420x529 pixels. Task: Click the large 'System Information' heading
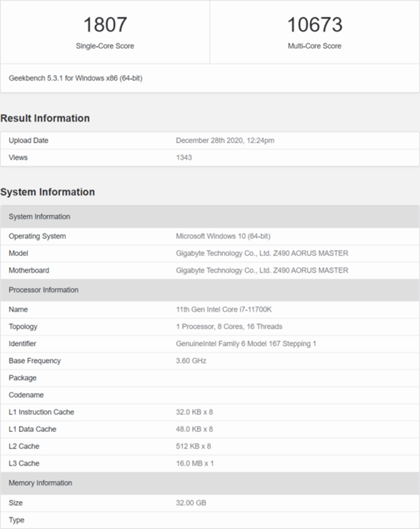click(48, 192)
